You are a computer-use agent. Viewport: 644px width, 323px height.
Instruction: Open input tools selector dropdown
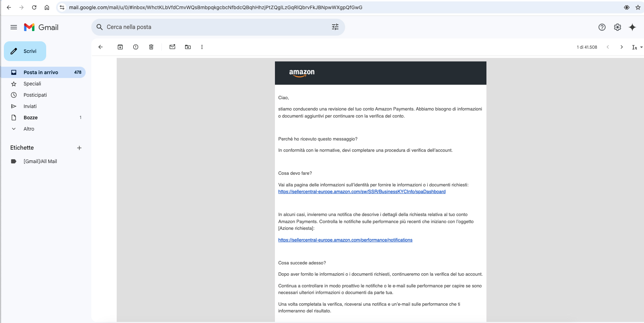[x=637, y=47]
